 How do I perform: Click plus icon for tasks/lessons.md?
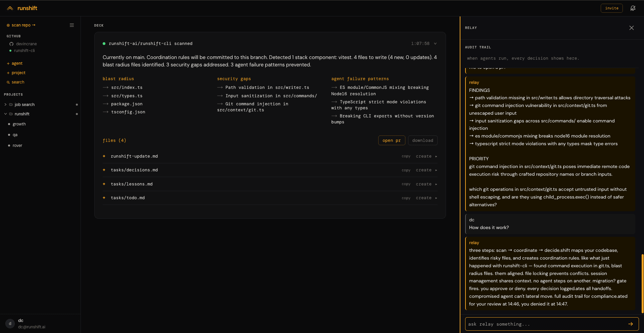pyautogui.click(x=104, y=184)
